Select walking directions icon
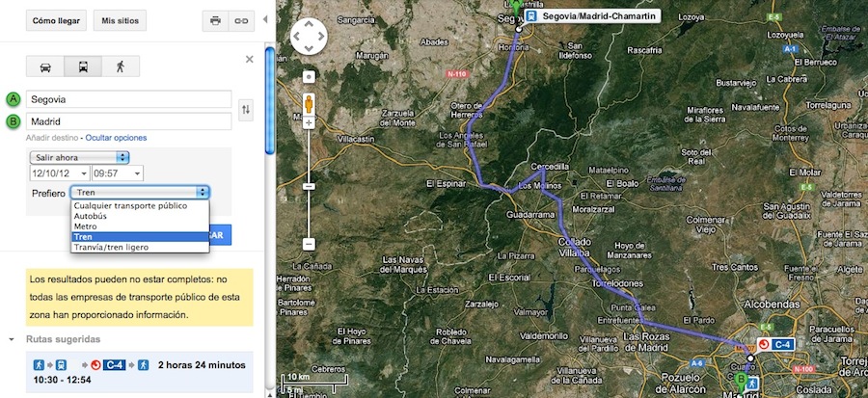 point(121,66)
